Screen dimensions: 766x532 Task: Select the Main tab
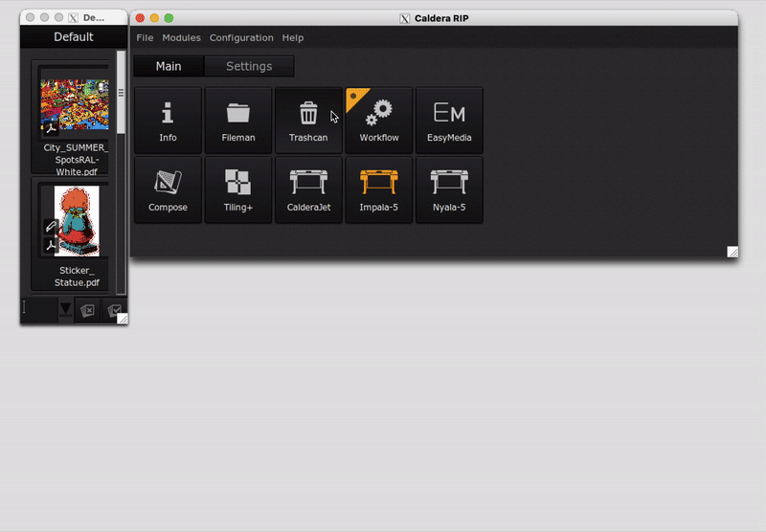click(x=169, y=67)
